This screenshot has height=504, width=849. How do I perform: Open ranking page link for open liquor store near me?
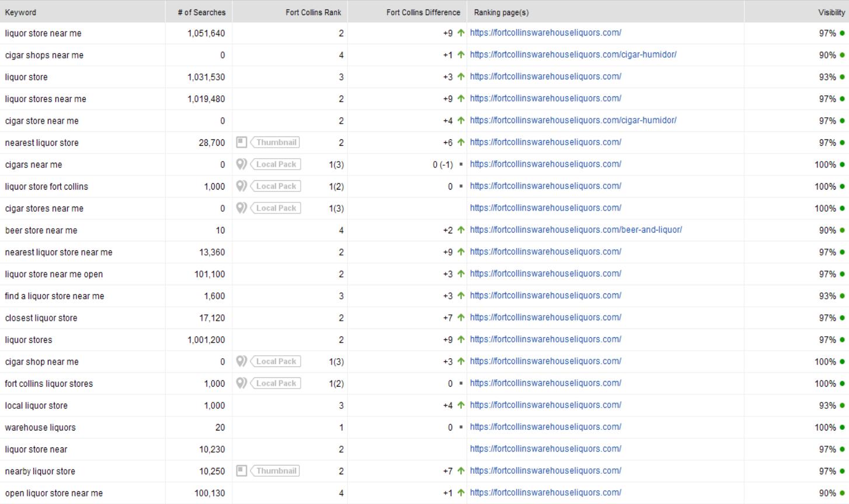tap(545, 492)
